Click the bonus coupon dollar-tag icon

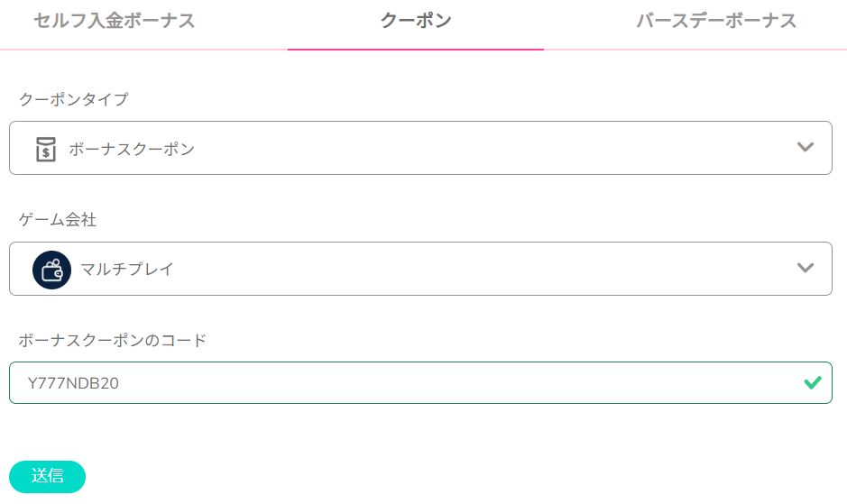click(46, 149)
